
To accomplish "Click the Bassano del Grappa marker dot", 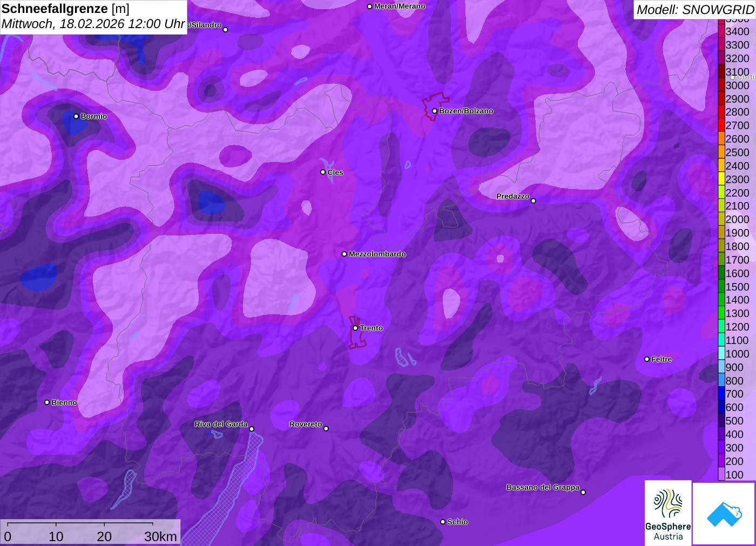I will (583, 492).
